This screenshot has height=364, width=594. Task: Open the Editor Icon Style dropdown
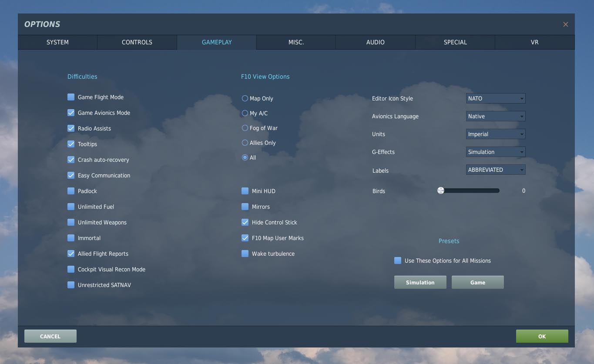(496, 98)
